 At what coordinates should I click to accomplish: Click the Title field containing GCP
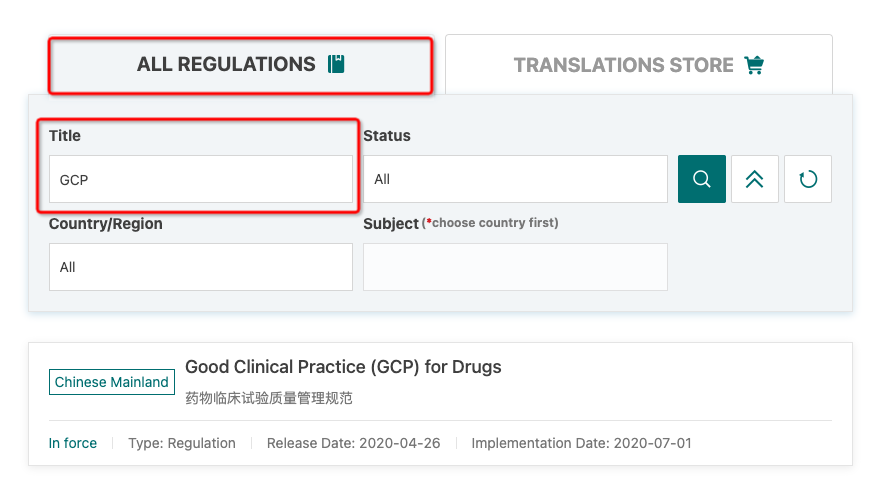[201, 179]
